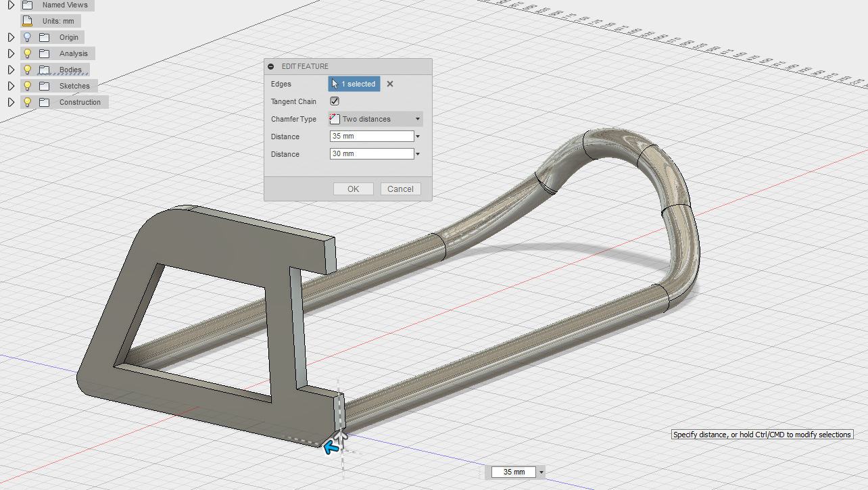This screenshot has width=868, height=490.
Task: Click the 35 mm Distance input field
Action: point(371,137)
